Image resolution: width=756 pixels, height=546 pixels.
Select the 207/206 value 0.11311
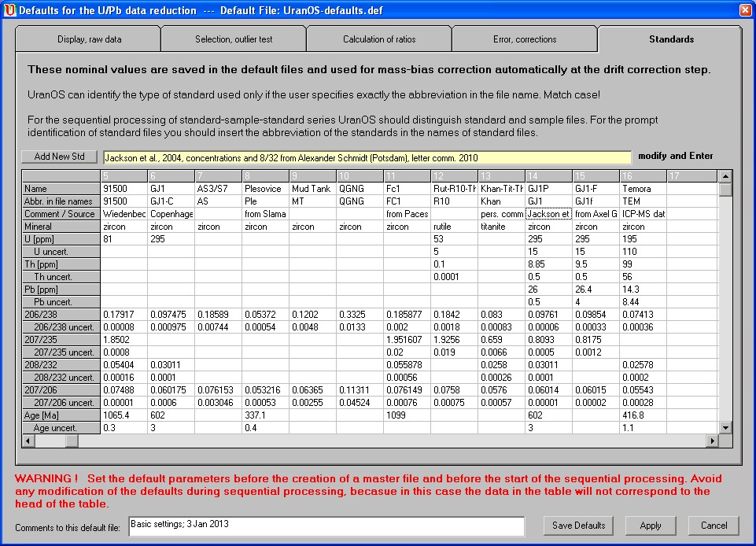pos(360,389)
